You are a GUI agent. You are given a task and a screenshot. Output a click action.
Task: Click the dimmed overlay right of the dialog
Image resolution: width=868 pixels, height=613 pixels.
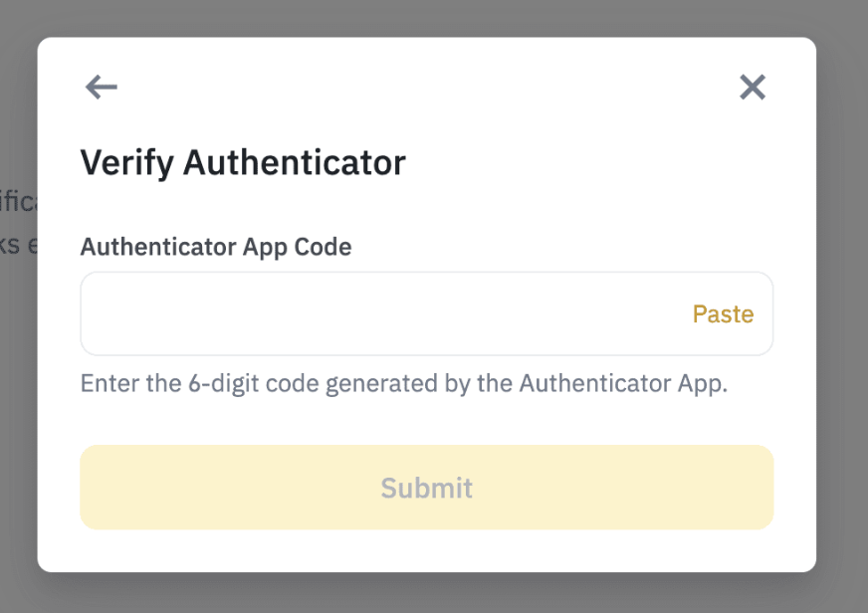coord(842,299)
